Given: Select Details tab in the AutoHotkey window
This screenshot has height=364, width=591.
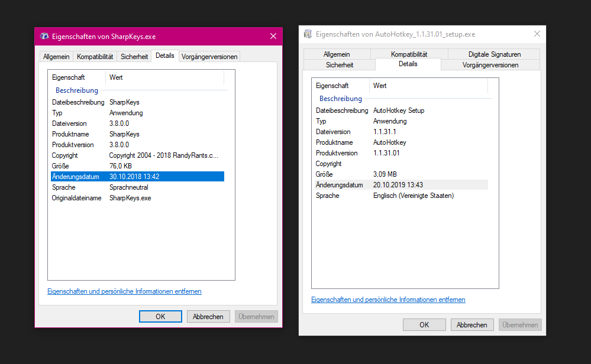Looking at the screenshot, I should click(x=408, y=64).
